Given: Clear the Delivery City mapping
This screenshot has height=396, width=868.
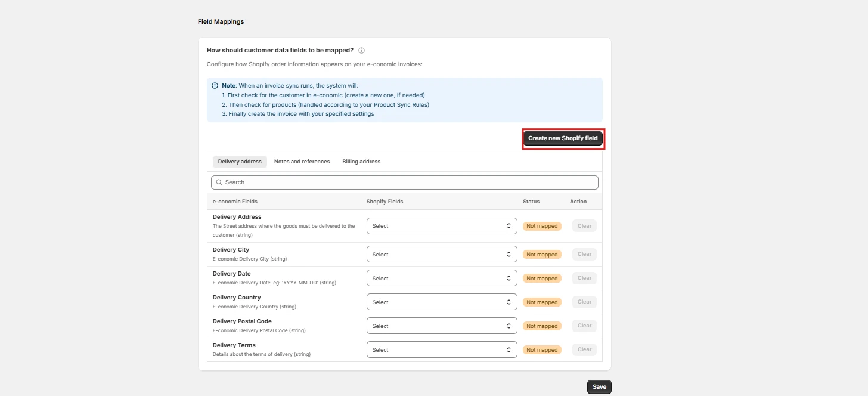Looking at the screenshot, I should (584, 254).
